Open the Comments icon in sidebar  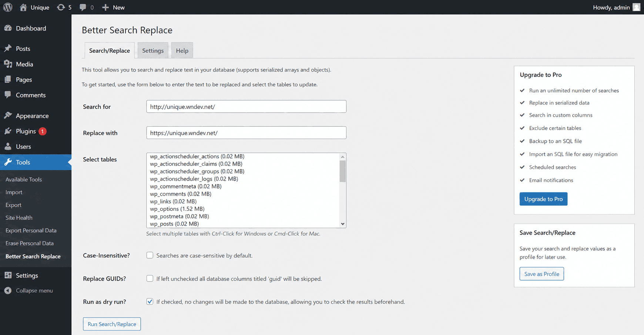(x=8, y=95)
